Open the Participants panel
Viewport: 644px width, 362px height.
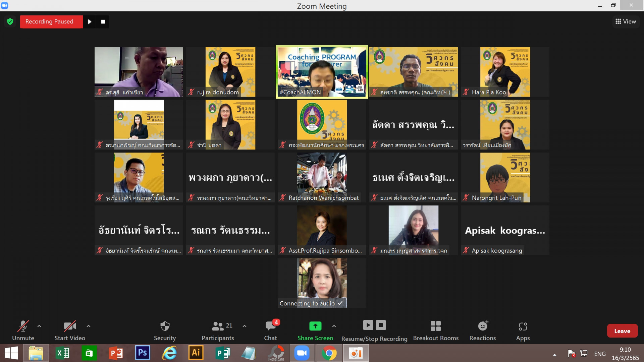coord(218,326)
